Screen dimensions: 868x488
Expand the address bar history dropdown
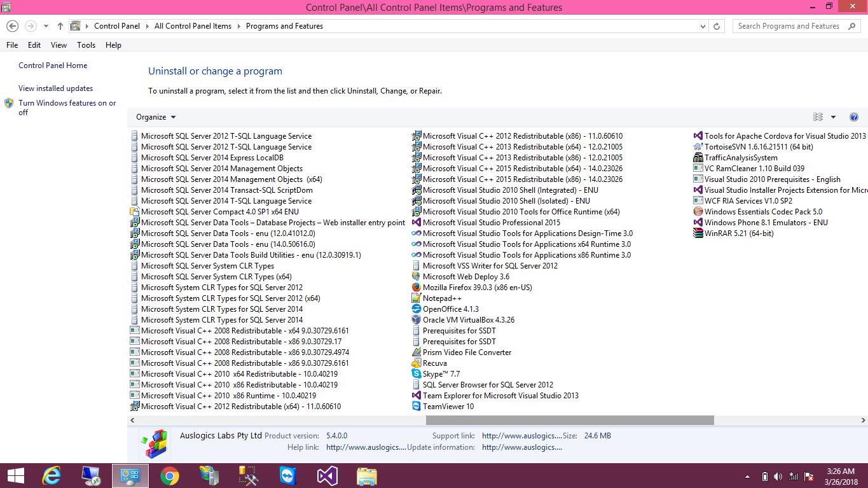(703, 26)
